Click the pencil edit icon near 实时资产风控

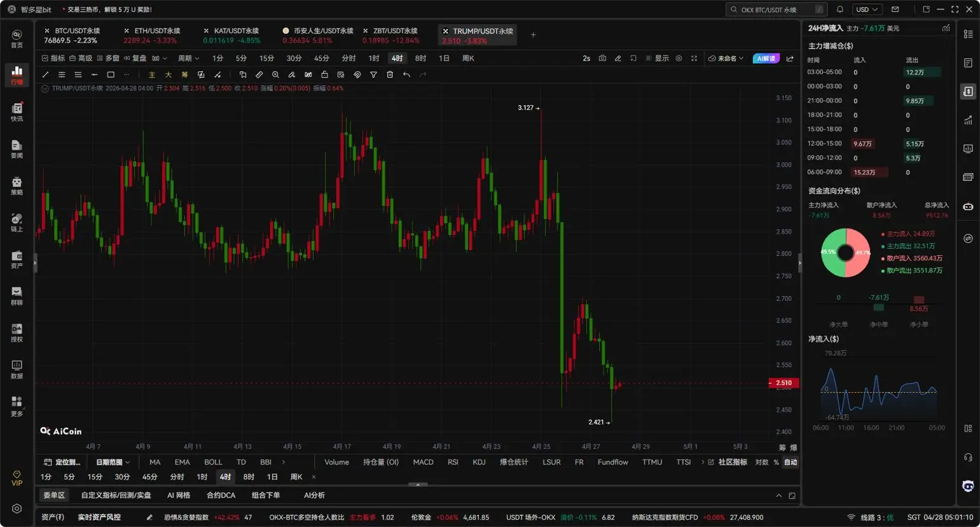click(x=149, y=517)
